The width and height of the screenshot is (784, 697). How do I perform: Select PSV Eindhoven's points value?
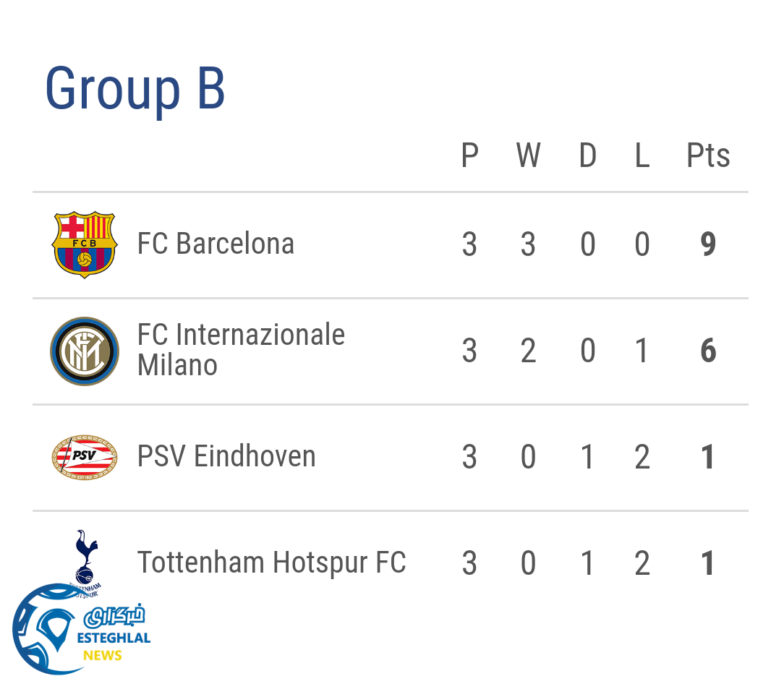click(708, 457)
